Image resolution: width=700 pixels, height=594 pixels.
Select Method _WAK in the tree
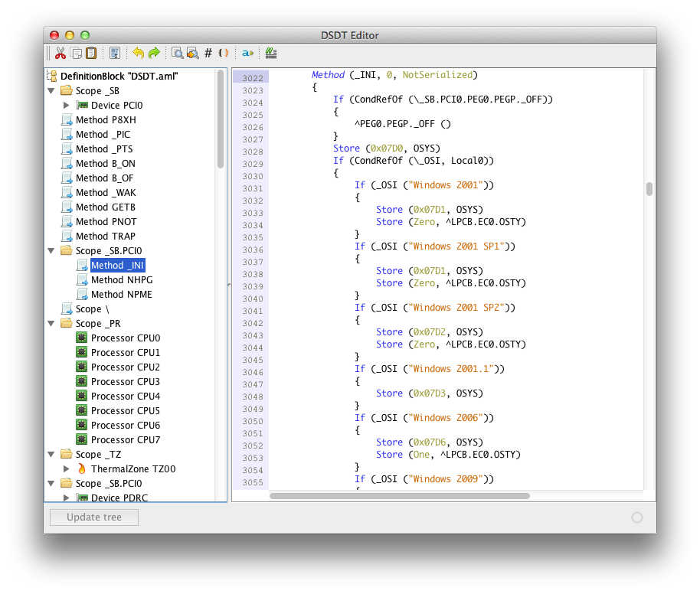coord(105,192)
